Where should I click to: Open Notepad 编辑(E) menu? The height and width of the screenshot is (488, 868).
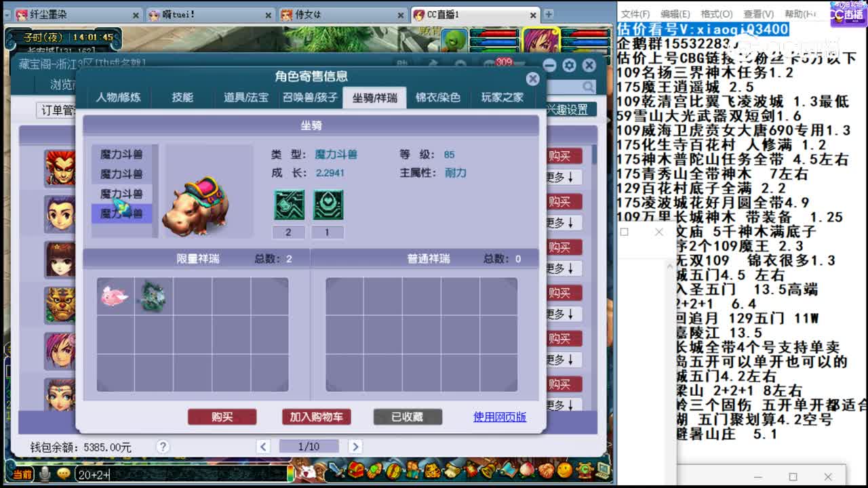click(675, 14)
